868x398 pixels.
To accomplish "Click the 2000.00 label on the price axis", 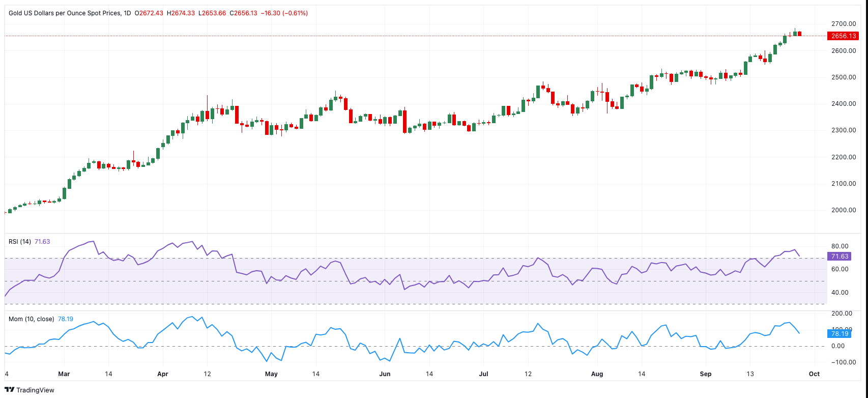I will pos(843,210).
